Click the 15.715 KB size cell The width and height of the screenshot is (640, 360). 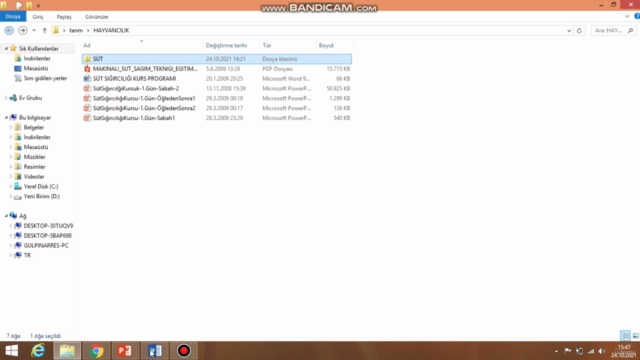click(x=338, y=69)
